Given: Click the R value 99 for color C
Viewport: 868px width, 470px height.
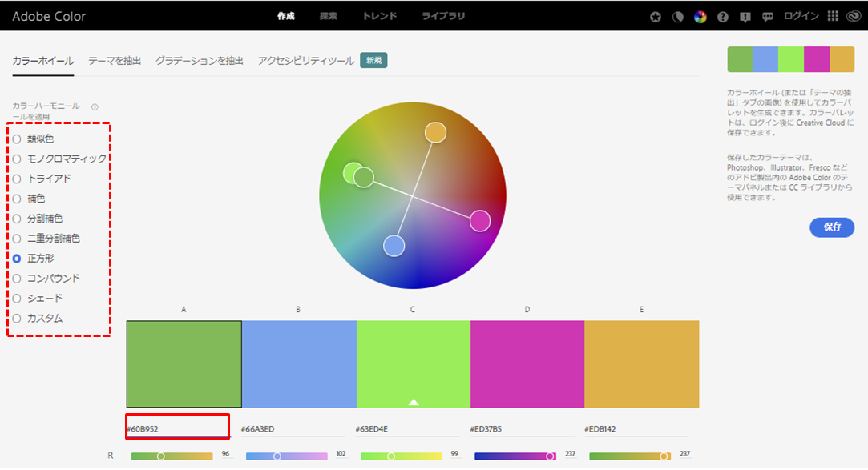Looking at the screenshot, I should point(454,454).
